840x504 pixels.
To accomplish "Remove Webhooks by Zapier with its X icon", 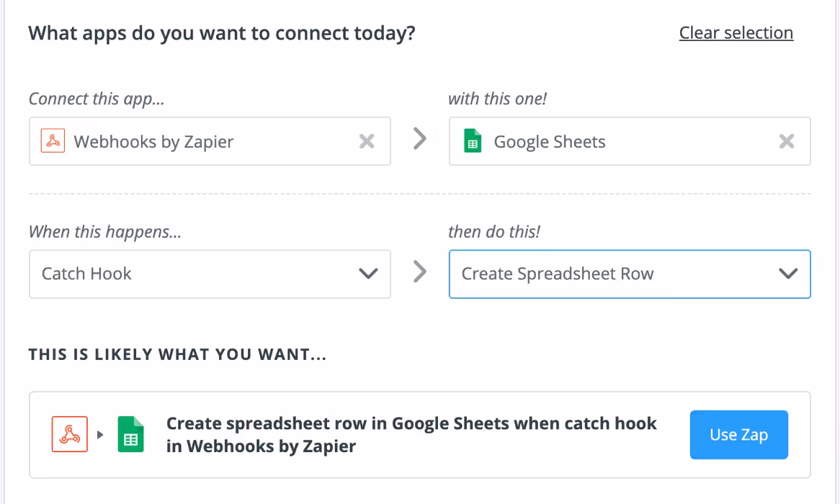I will 367,141.
